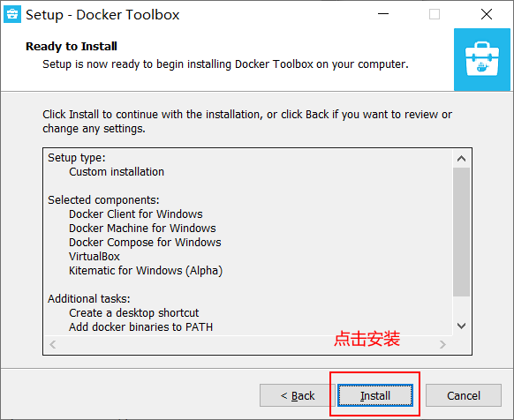The image size is (514, 420).
Task: Click the 'VirtualBox' component line
Action: [94, 256]
